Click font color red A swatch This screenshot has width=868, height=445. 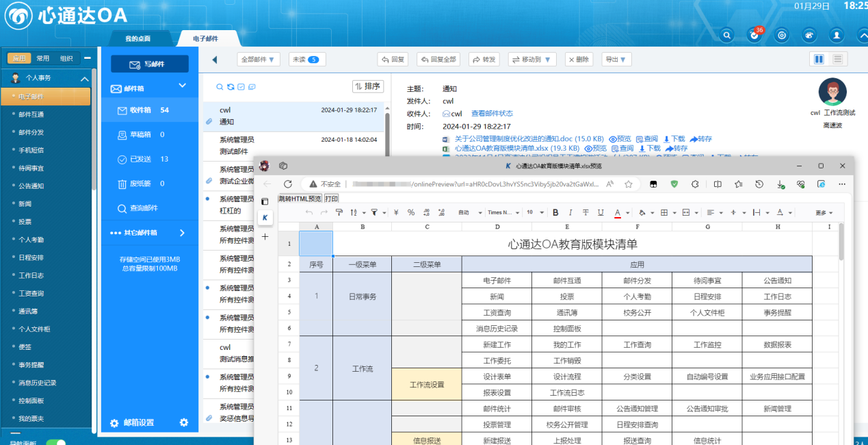(x=618, y=212)
